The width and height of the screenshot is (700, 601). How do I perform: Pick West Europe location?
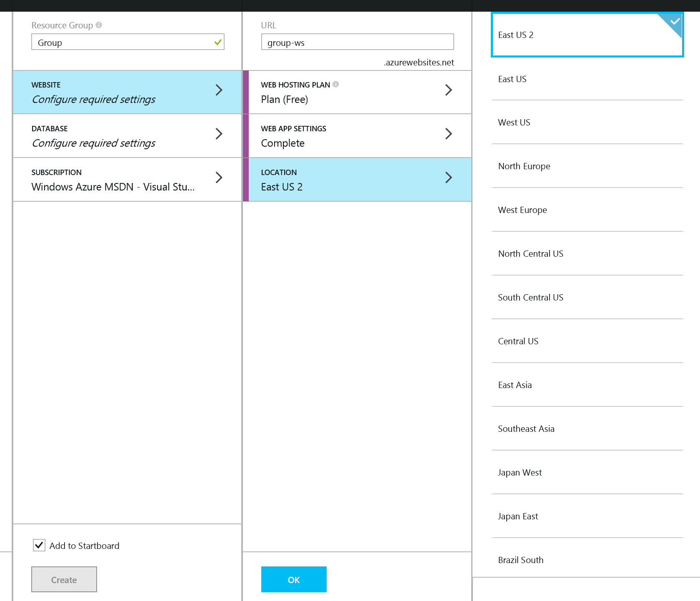point(587,210)
